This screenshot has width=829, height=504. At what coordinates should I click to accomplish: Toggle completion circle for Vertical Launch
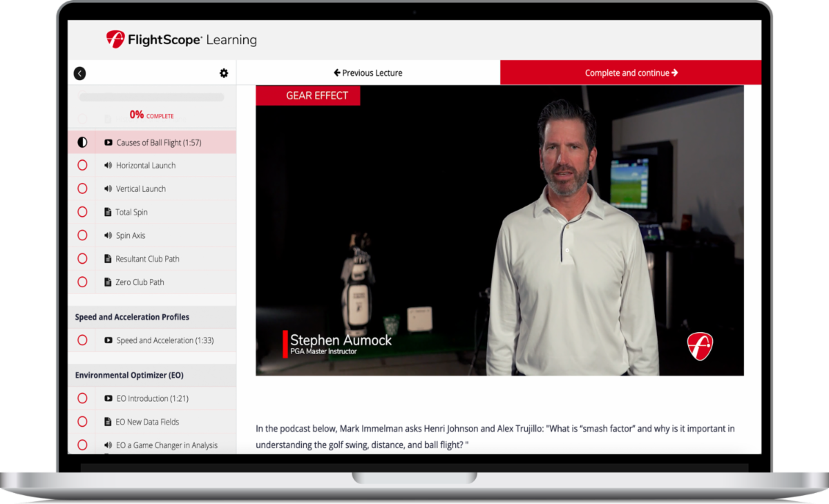[x=82, y=189]
